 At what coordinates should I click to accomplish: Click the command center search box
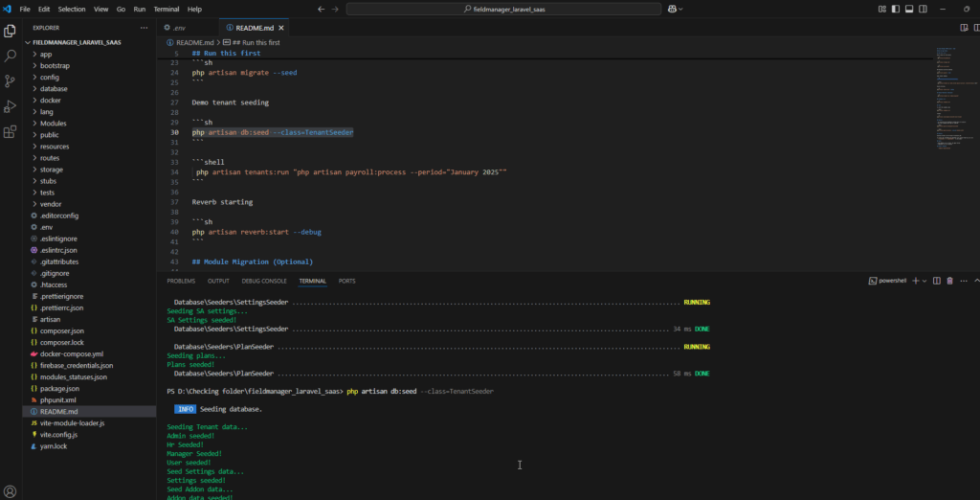click(x=503, y=10)
